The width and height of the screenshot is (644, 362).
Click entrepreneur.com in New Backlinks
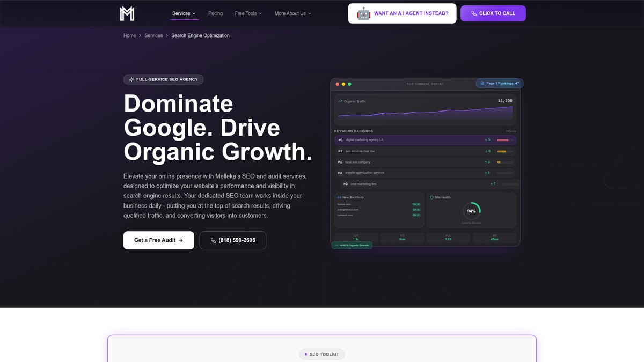coord(348,210)
